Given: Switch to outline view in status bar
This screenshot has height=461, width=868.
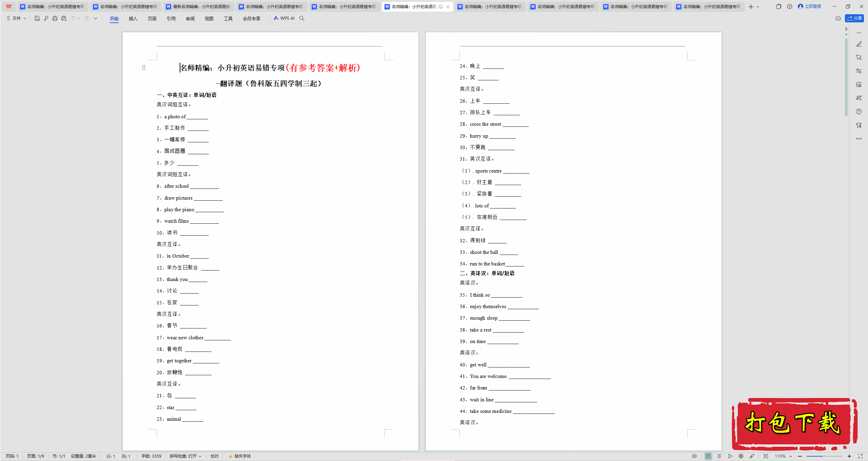Looking at the screenshot, I should click(x=719, y=456).
